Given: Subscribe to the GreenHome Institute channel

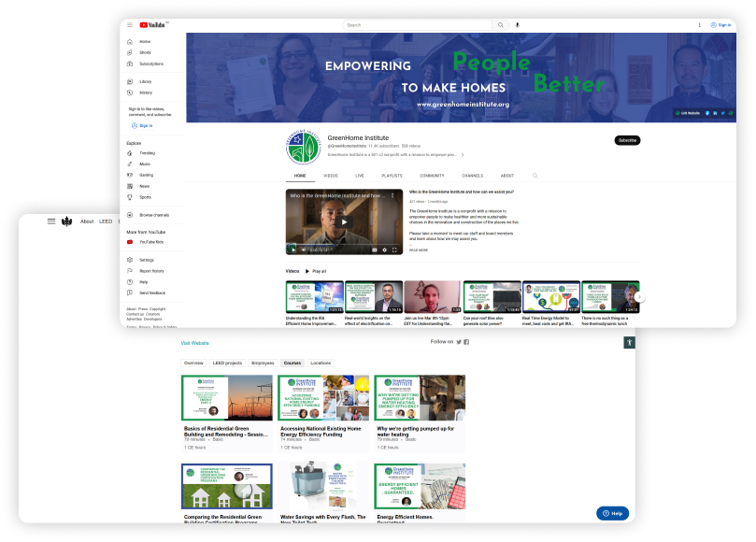Looking at the screenshot, I should coord(627,140).
